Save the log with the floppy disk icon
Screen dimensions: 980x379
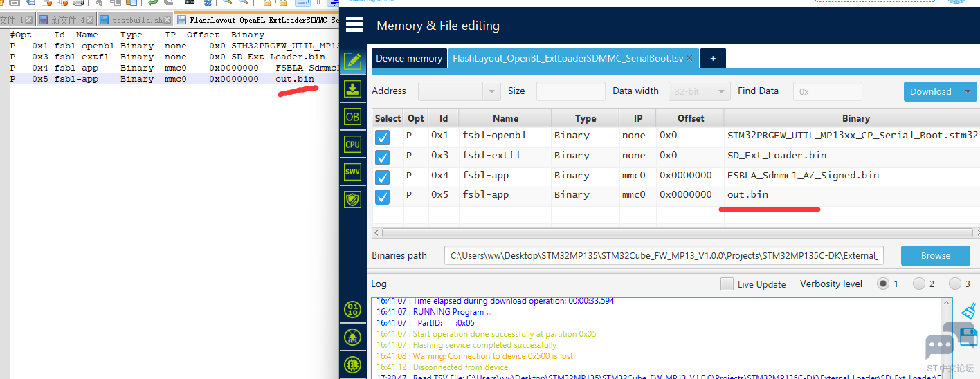click(969, 337)
